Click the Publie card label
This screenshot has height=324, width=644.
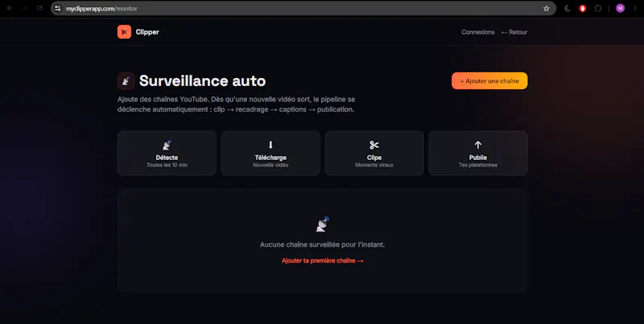pos(478,158)
